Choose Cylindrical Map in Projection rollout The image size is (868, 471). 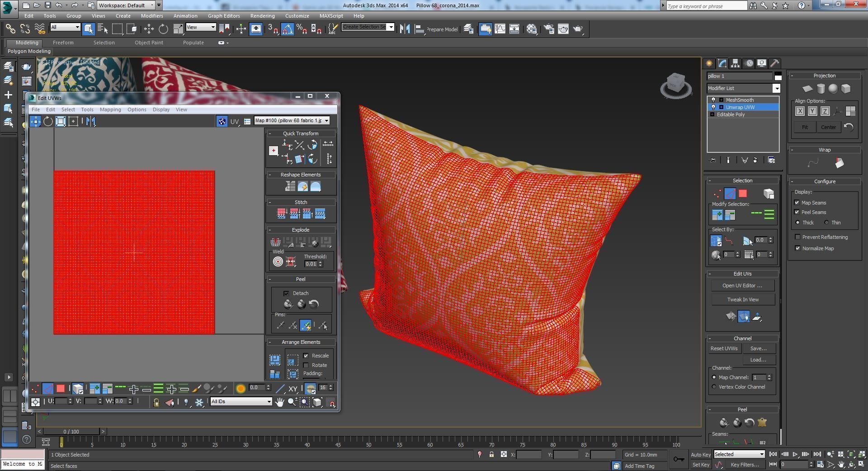pos(821,89)
